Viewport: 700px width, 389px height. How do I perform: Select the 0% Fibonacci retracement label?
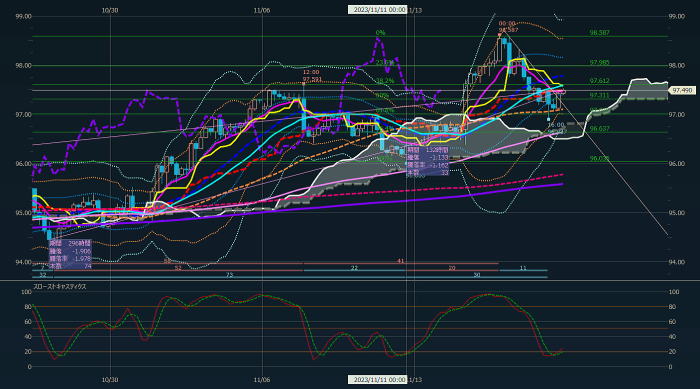click(x=380, y=33)
